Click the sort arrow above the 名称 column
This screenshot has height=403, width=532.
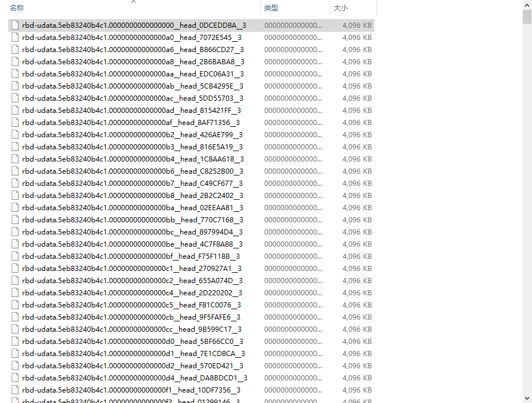tap(133, 2)
